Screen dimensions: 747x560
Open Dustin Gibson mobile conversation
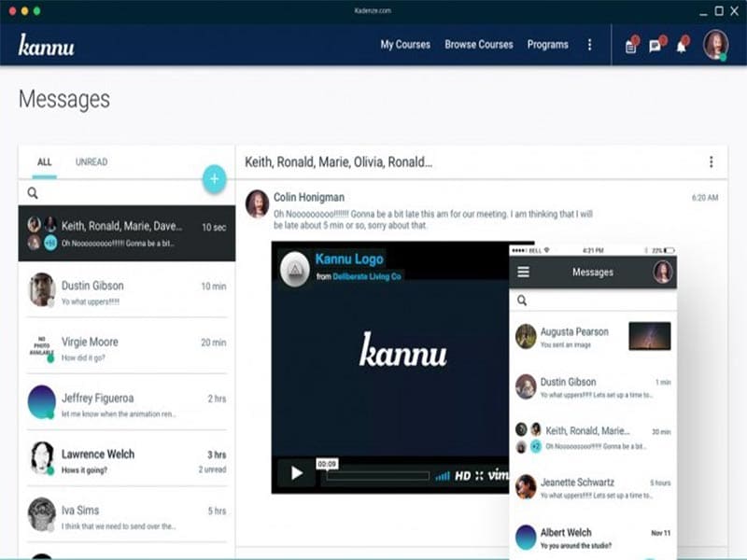[593, 386]
